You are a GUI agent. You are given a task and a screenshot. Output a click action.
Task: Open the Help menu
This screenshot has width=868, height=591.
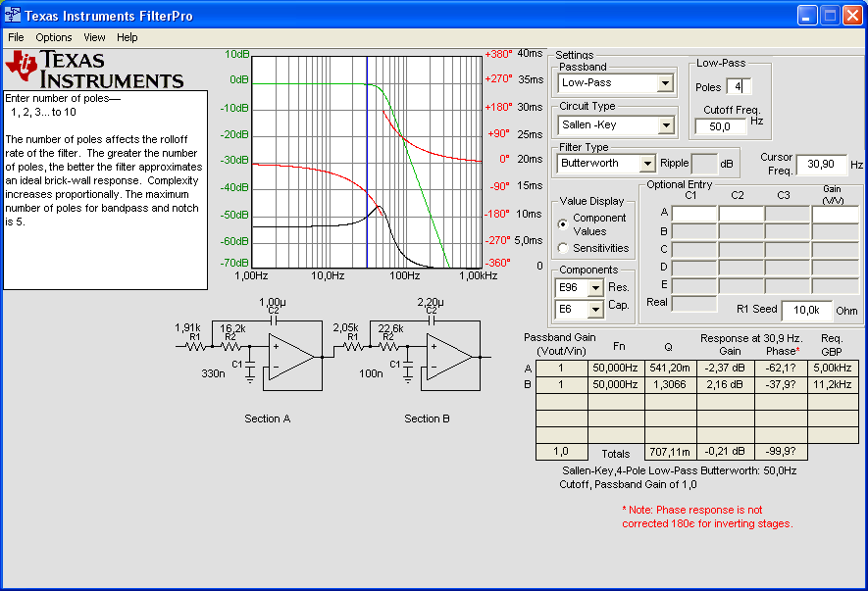[127, 37]
